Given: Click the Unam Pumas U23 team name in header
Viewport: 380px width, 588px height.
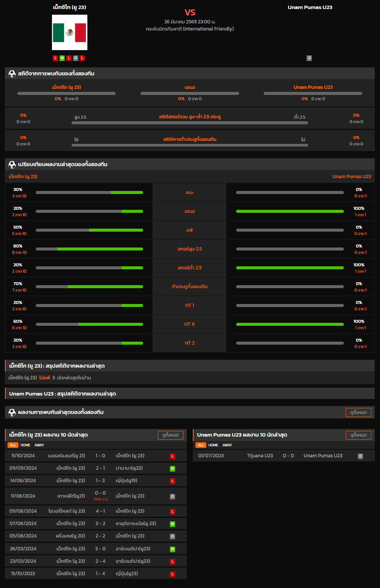Looking at the screenshot, I should [x=310, y=7].
